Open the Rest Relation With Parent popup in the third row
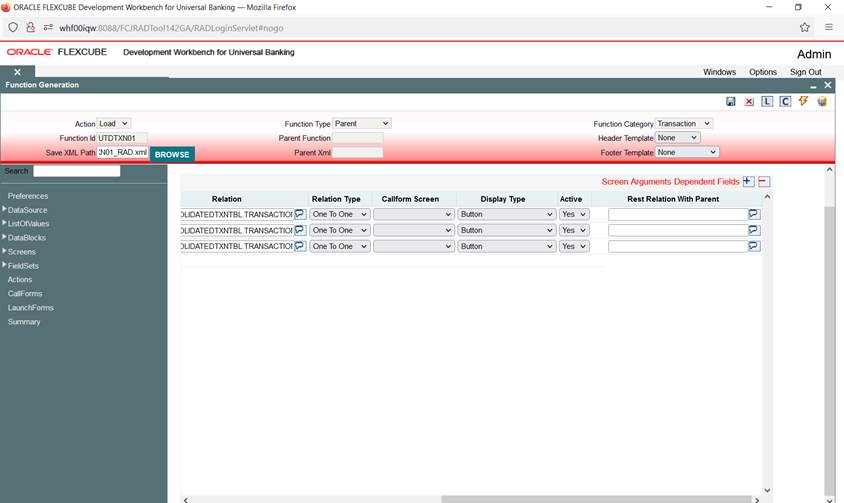The width and height of the screenshot is (844, 503). pyautogui.click(x=754, y=246)
